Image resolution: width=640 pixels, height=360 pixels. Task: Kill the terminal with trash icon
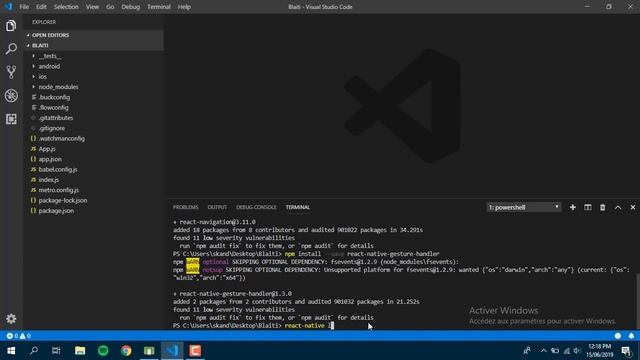(602, 207)
